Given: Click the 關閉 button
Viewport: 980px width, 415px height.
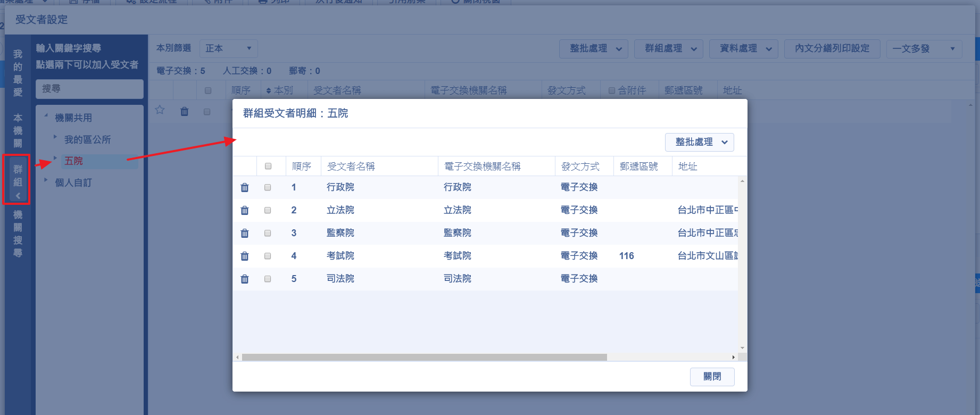Looking at the screenshot, I should coord(712,377).
